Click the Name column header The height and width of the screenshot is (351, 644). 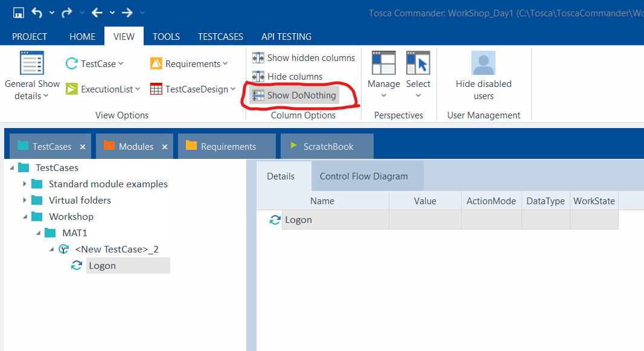322,201
